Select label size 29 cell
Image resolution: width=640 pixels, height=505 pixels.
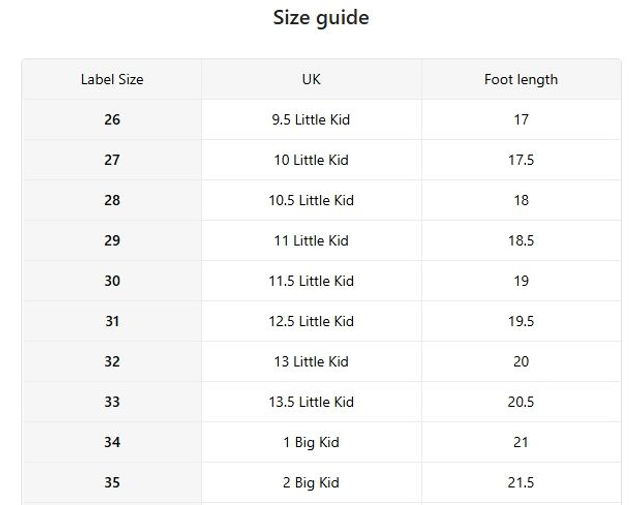[112, 241]
